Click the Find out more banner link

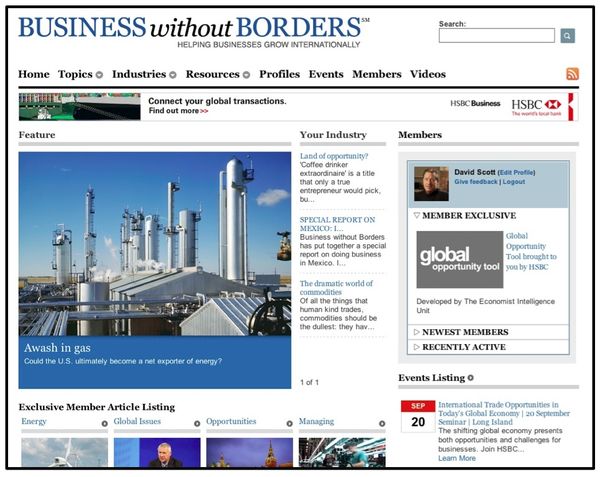click(x=178, y=111)
